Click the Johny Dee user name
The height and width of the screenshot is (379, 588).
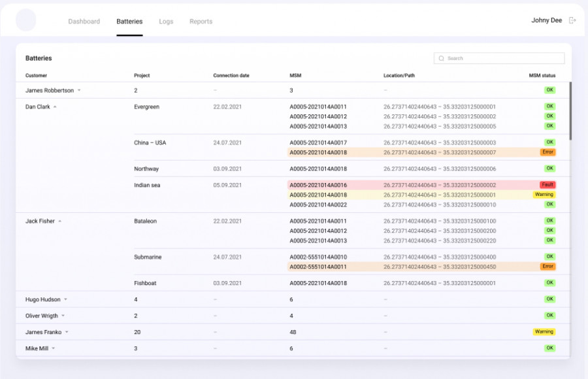(x=546, y=20)
